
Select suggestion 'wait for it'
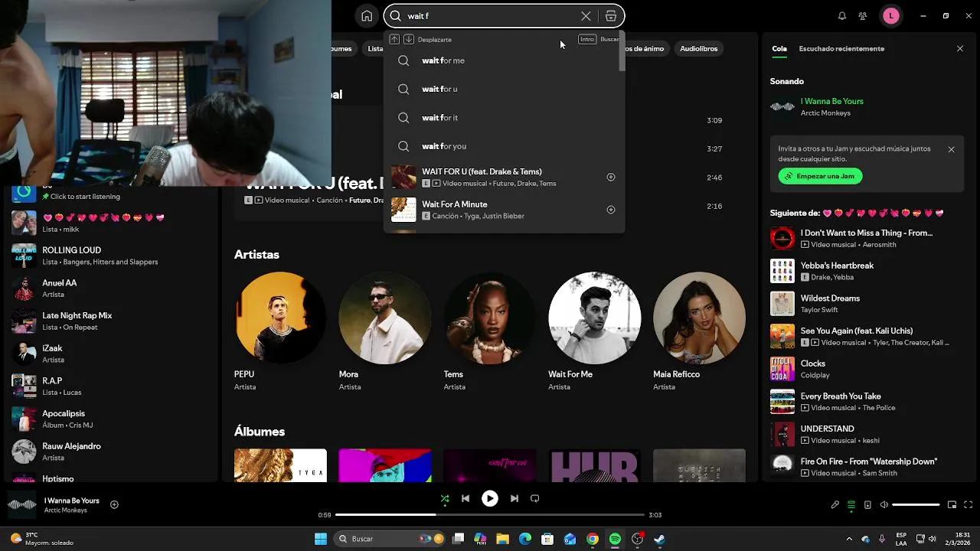pyautogui.click(x=504, y=118)
